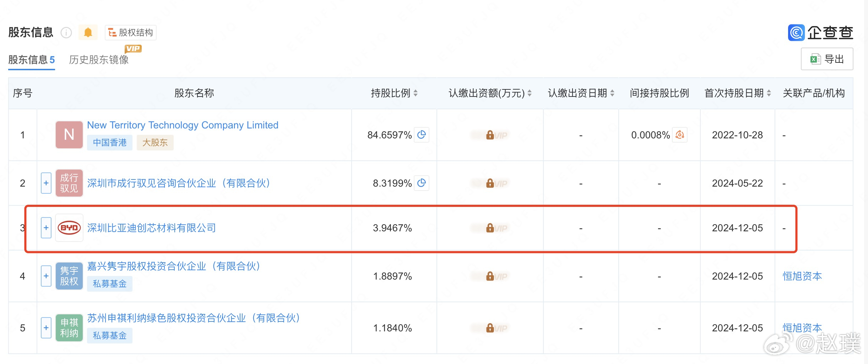Open the 股权结构 equity structure view
Image resolution: width=868 pixels, height=364 pixels.
(x=131, y=33)
